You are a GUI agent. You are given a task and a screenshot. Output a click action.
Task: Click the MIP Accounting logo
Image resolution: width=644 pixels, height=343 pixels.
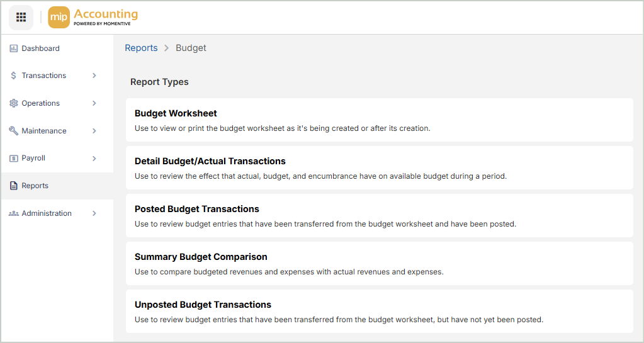pyautogui.click(x=93, y=18)
